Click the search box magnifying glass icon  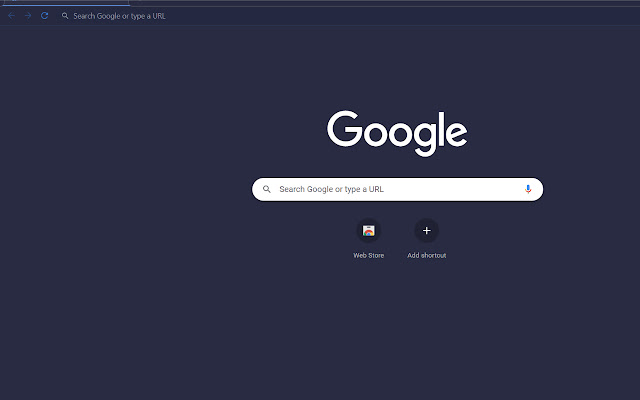point(267,189)
